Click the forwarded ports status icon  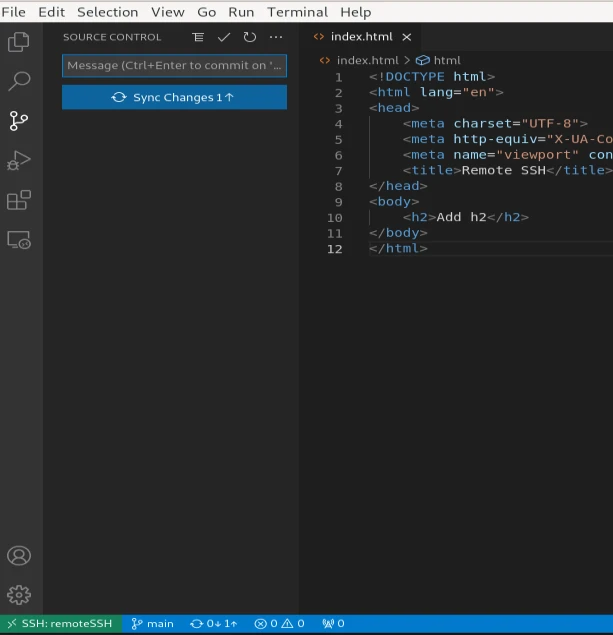[333, 624]
